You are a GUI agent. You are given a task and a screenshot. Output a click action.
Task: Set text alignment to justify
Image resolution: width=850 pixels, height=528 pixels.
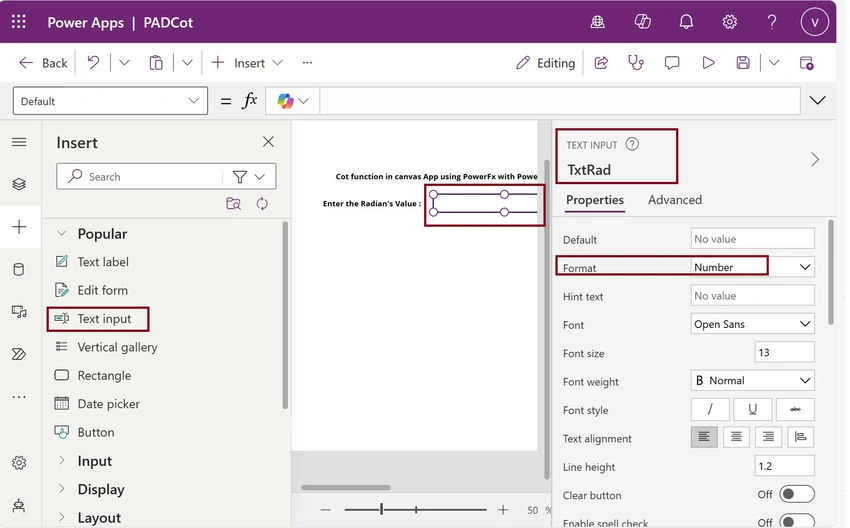801,437
